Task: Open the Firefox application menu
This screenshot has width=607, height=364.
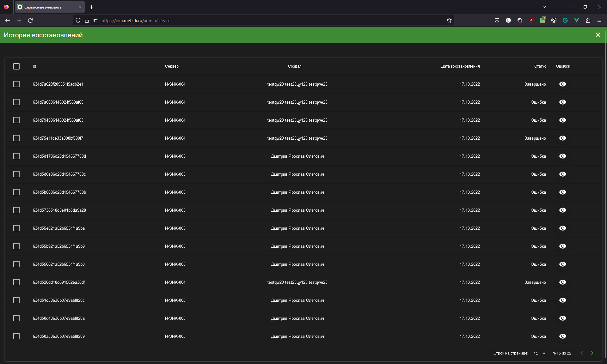Action: pyautogui.click(x=599, y=21)
